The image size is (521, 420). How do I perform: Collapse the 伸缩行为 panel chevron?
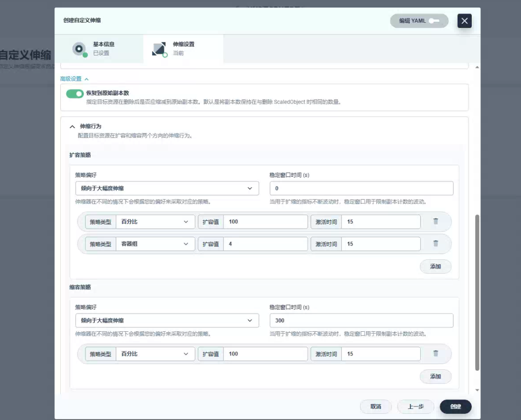point(72,126)
